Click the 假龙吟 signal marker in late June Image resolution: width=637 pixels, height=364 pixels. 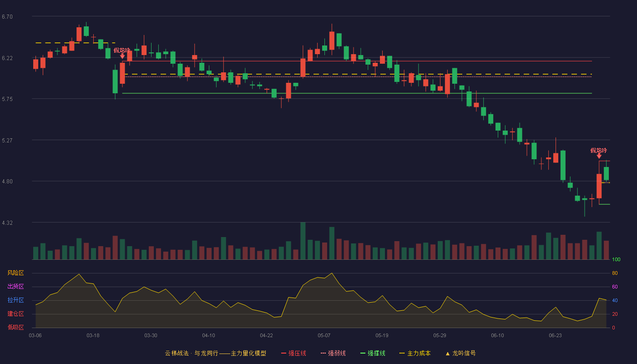coord(599,150)
